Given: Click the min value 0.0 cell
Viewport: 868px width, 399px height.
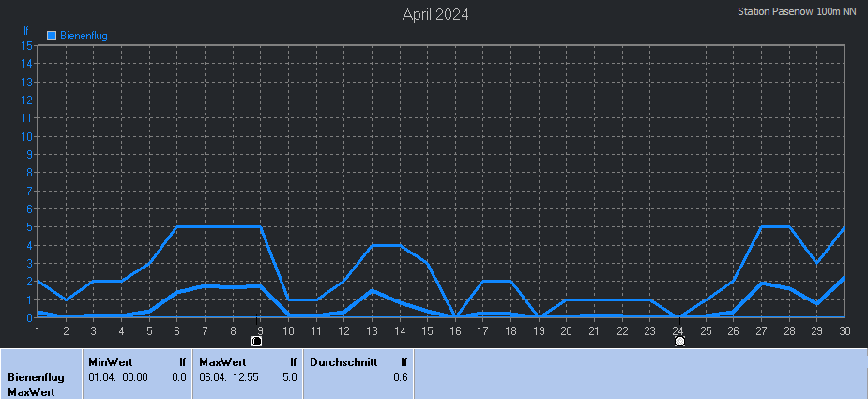Looking at the screenshot, I should (x=179, y=378).
